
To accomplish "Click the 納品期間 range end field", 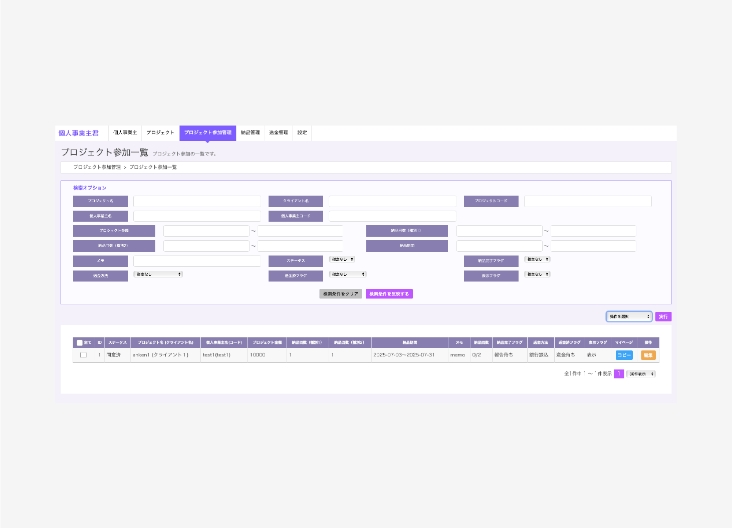I will point(593,246).
